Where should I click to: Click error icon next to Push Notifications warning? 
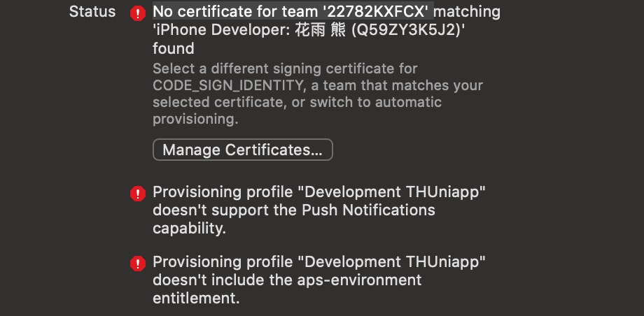pos(138,193)
